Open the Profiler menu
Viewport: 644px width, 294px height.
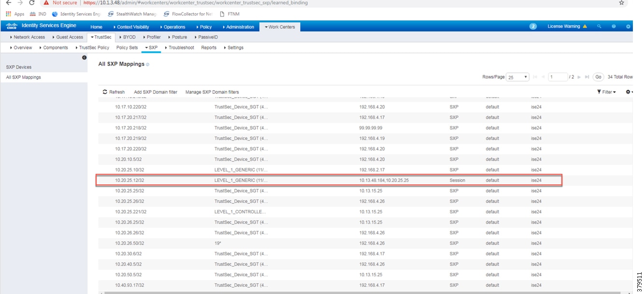point(152,37)
